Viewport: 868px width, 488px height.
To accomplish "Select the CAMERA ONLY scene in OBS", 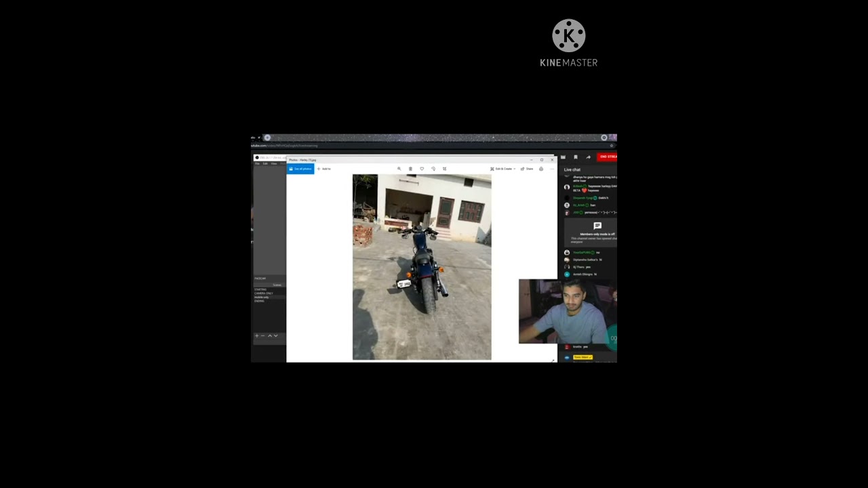I will tap(264, 293).
